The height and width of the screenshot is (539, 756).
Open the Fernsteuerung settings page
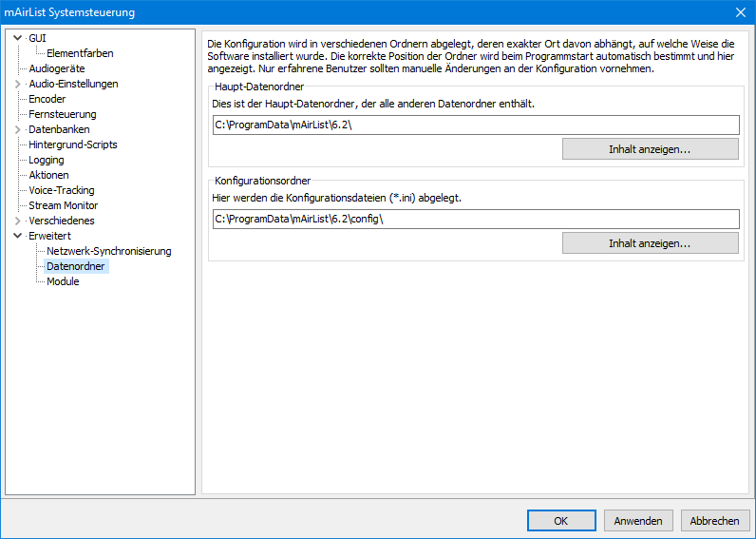(62, 114)
